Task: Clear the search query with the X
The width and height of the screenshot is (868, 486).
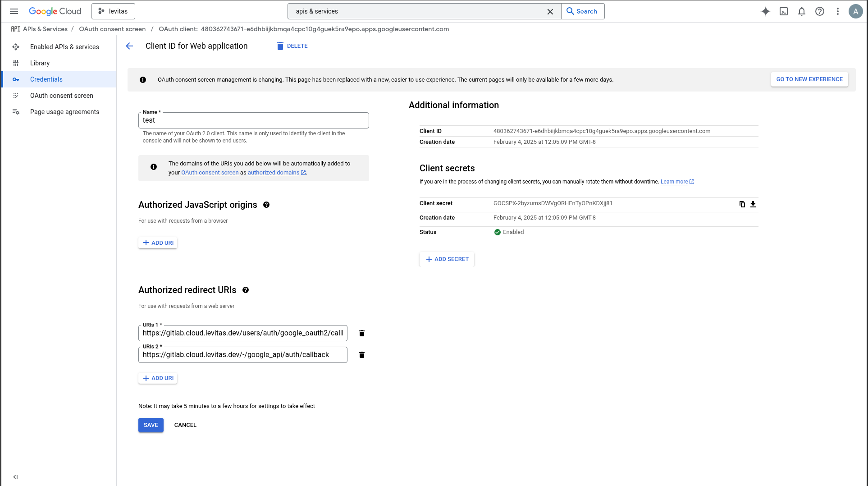Action: coord(550,11)
